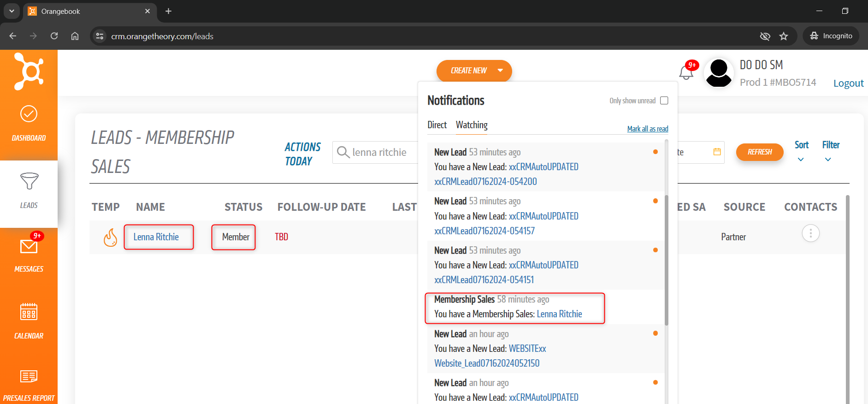Switch to the Direct notifications tab

[x=437, y=125]
